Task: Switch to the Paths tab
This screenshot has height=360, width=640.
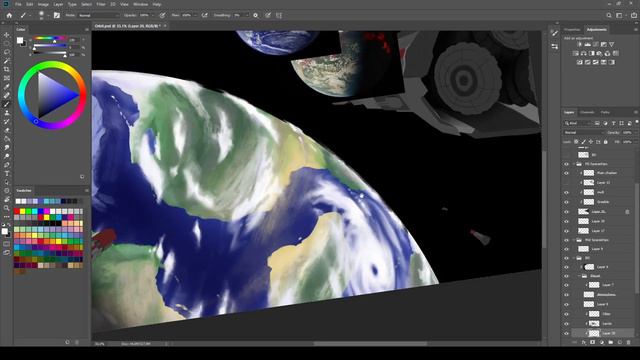Action: (x=605, y=112)
